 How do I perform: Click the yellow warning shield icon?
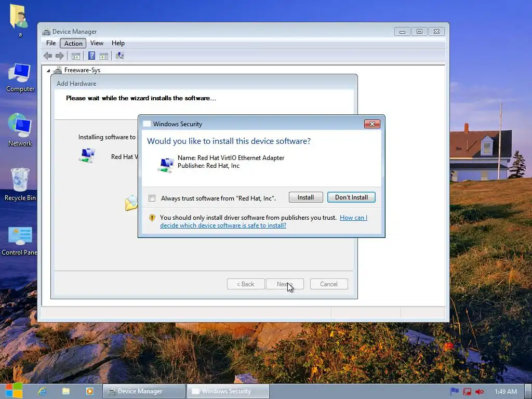click(152, 218)
